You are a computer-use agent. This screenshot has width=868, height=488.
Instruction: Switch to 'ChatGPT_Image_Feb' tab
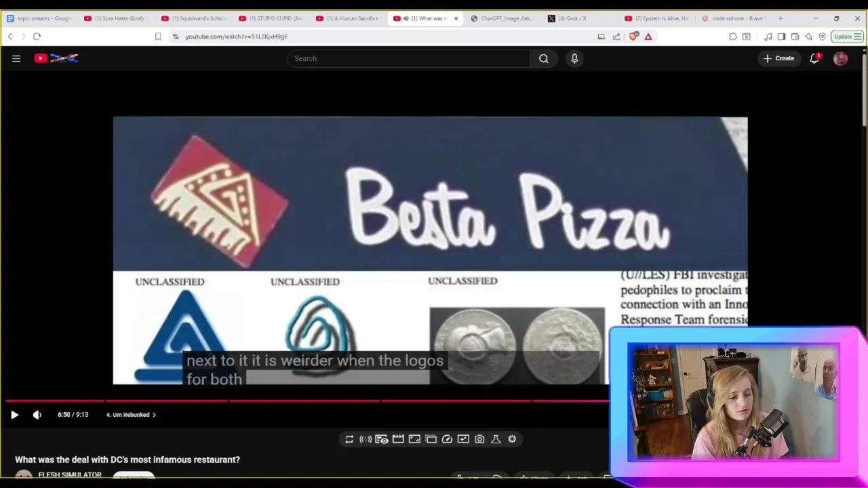pyautogui.click(x=503, y=18)
